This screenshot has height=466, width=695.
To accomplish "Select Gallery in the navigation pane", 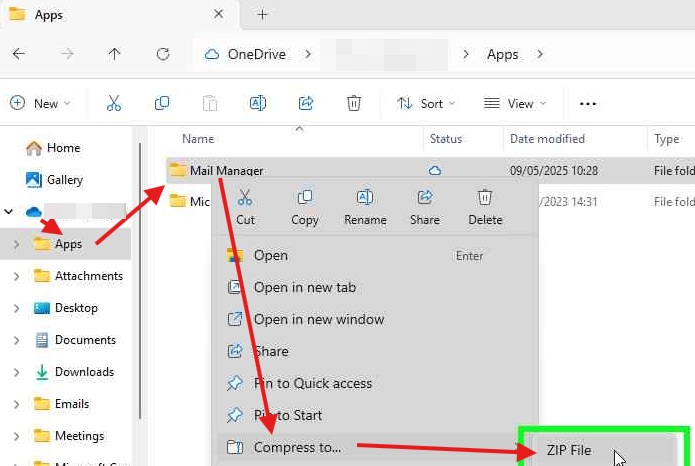I will click(x=64, y=180).
